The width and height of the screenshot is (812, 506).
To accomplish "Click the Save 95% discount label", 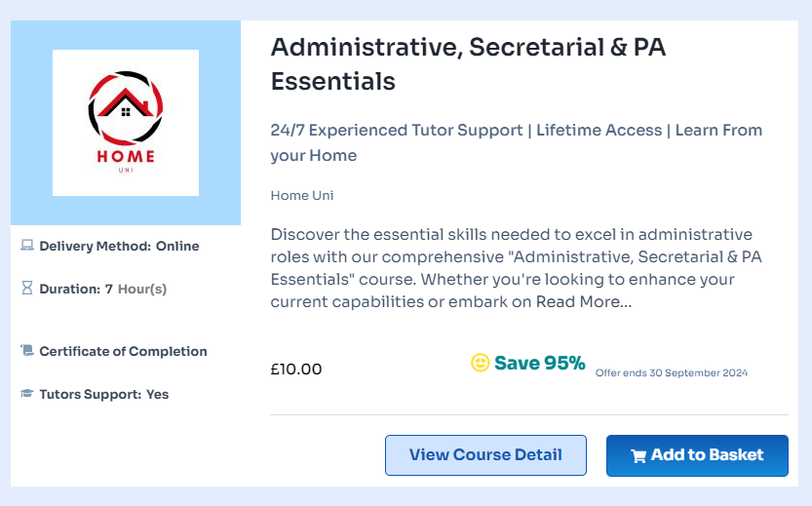I will pyautogui.click(x=540, y=363).
